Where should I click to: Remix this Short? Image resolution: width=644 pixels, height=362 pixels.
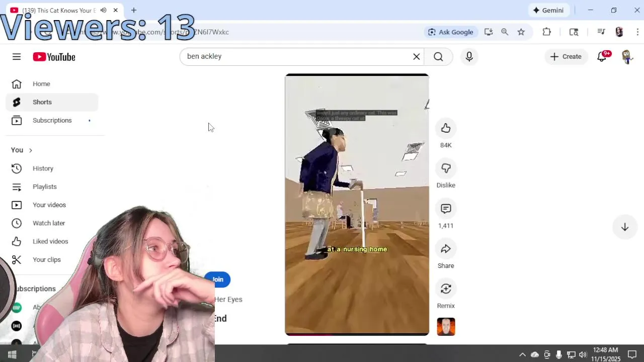coord(446,289)
